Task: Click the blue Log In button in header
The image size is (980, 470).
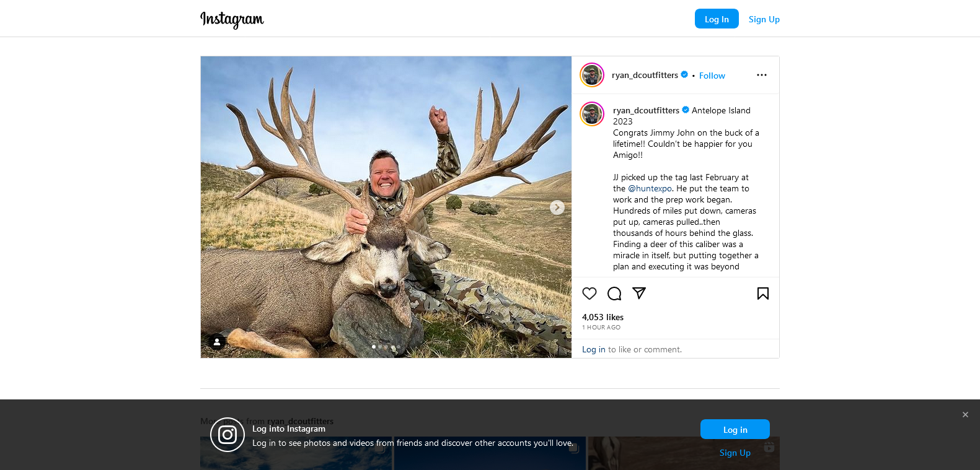Action: pos(717,19)
